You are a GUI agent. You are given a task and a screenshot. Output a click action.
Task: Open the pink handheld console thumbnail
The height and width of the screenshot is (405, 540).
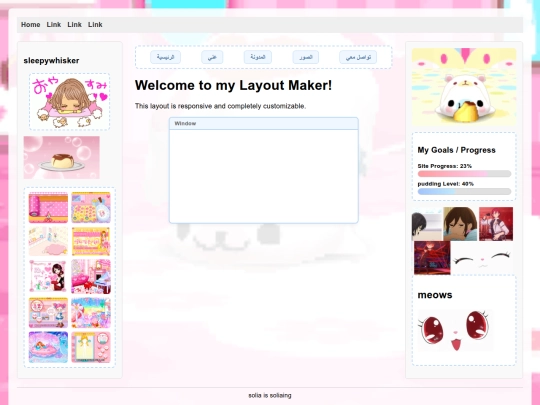click(91, 347)
